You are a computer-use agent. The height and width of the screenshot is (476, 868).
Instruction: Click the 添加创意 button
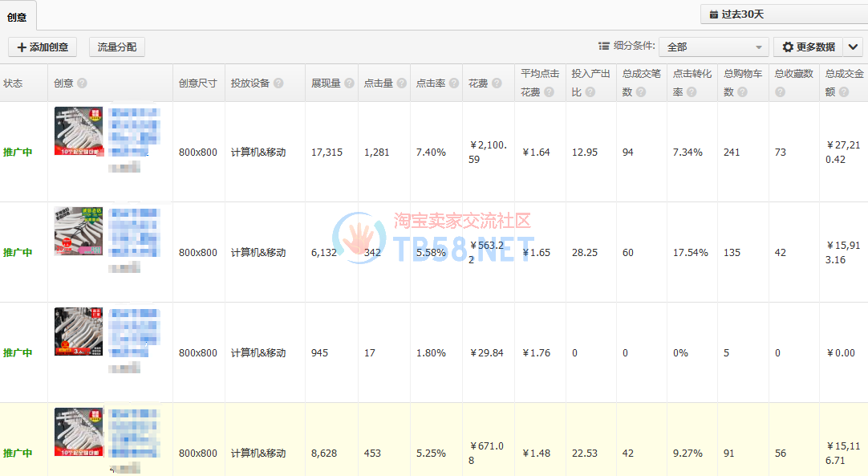pos(43,47)
